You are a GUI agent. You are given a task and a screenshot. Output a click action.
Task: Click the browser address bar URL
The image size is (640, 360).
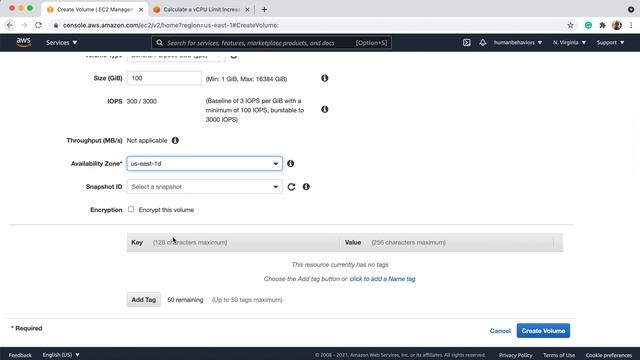click(171, 25)
